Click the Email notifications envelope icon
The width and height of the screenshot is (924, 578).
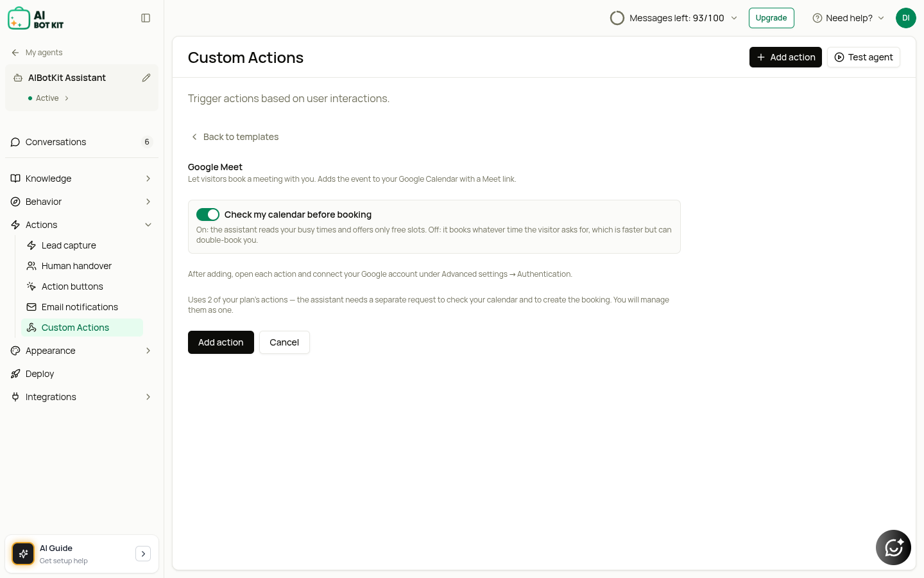pos(31,307)
